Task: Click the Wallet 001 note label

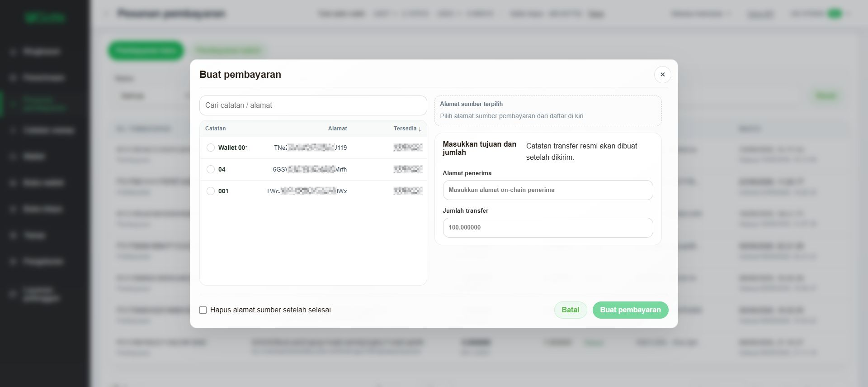Action: [x=233, y=148]
